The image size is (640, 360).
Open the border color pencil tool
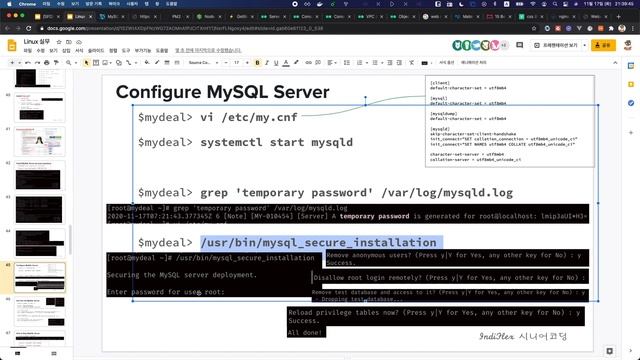[x=157, y=63]
